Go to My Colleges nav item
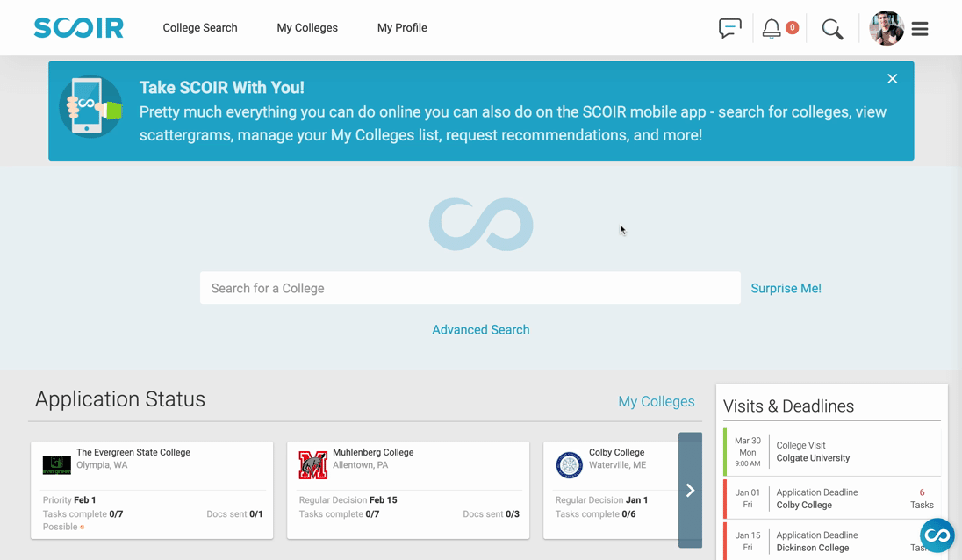Viewport: 962px width, 560px height. (307, 27)
